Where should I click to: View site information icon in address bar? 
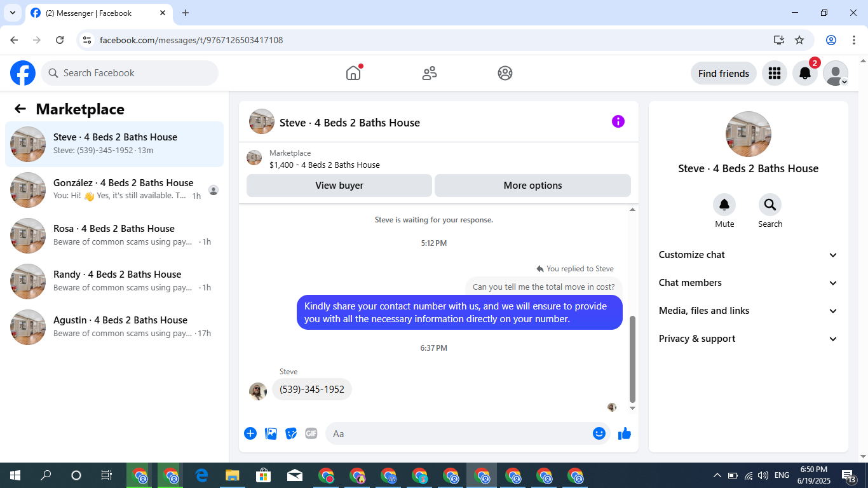pyautogui.click(x=88, y=40)
